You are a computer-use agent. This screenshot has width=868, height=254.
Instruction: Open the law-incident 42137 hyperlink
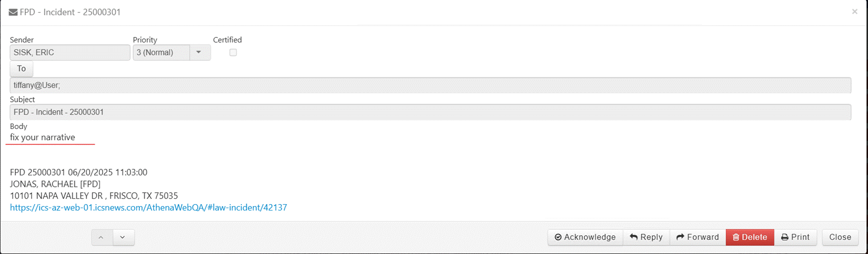149,208
